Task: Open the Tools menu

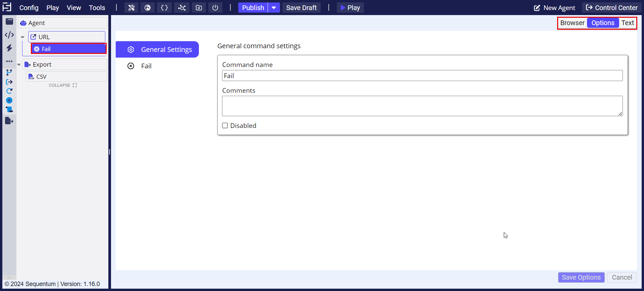Action: 97,8
